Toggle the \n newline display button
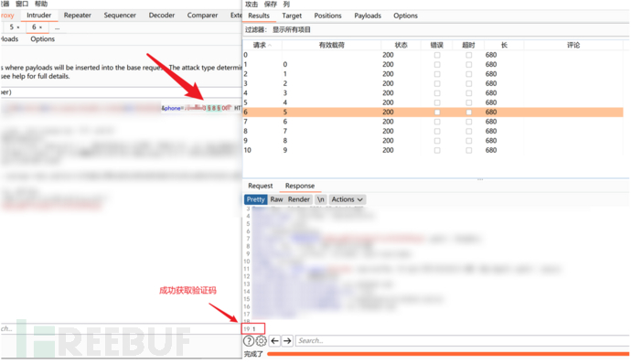This screenshot has height=364, width=631. 321,199
